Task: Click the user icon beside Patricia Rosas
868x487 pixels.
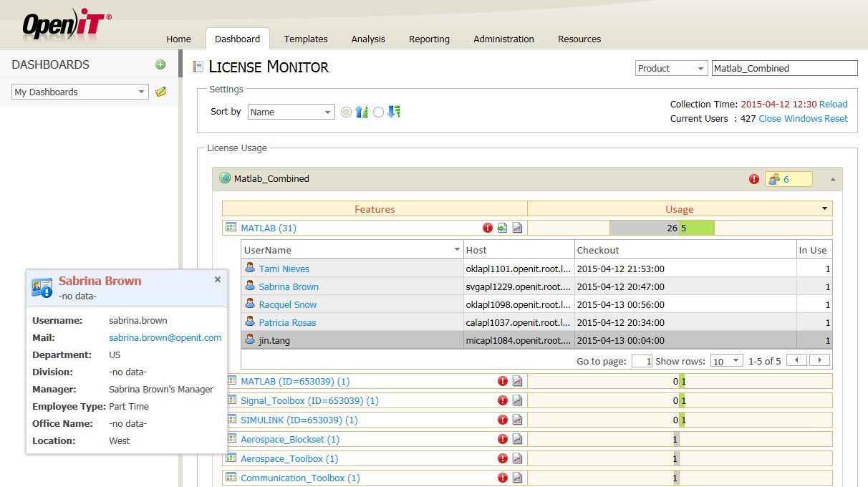Action: [x=250, y=322]
